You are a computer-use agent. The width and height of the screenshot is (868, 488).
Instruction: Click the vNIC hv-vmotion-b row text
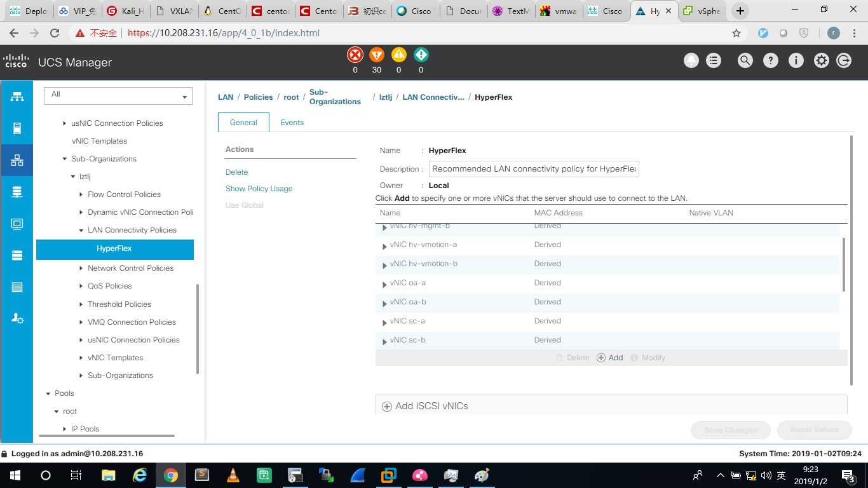coord(423,264)
